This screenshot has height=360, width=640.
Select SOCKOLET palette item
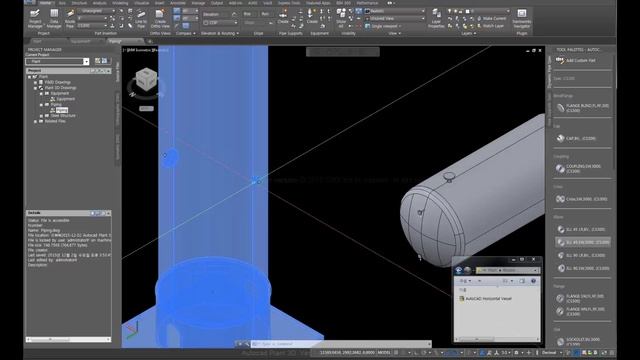coord(579,341)
